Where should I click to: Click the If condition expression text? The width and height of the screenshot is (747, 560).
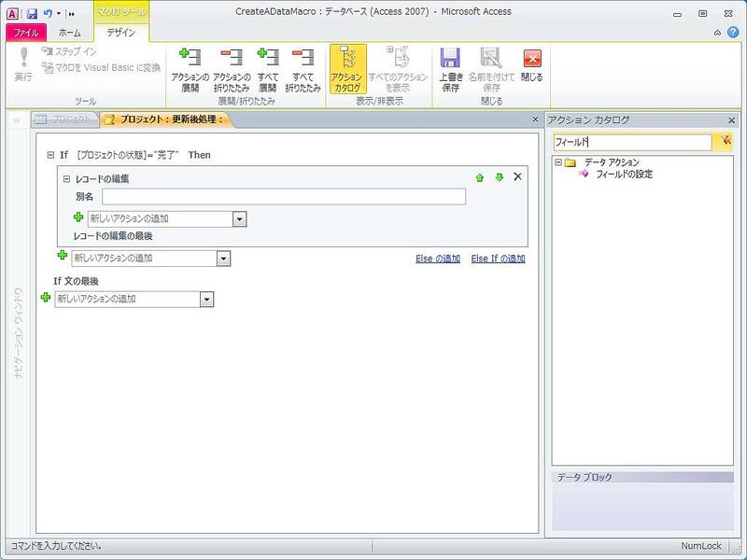pos(128,155)
